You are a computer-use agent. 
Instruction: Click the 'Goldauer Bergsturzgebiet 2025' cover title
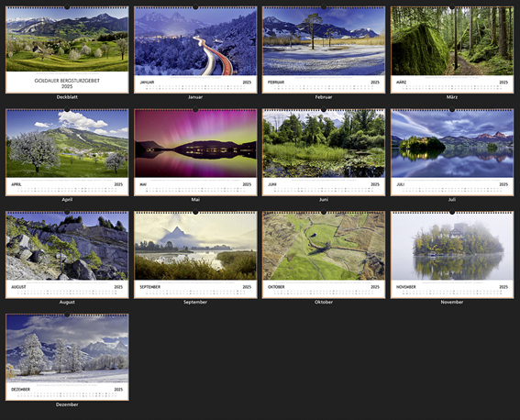[67, 83]
